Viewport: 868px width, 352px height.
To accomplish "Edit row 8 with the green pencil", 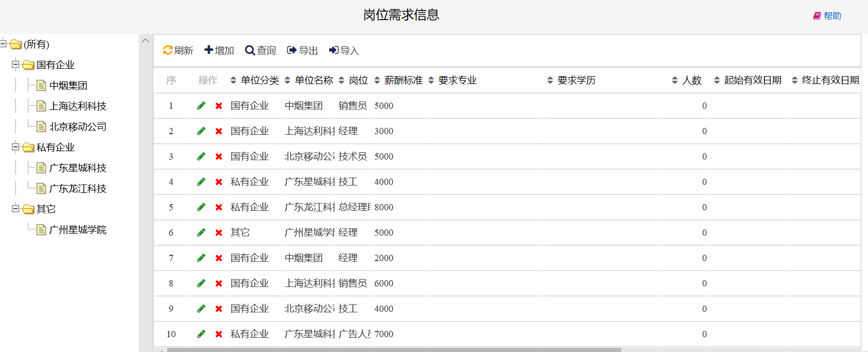I will (x=201, y=283).
